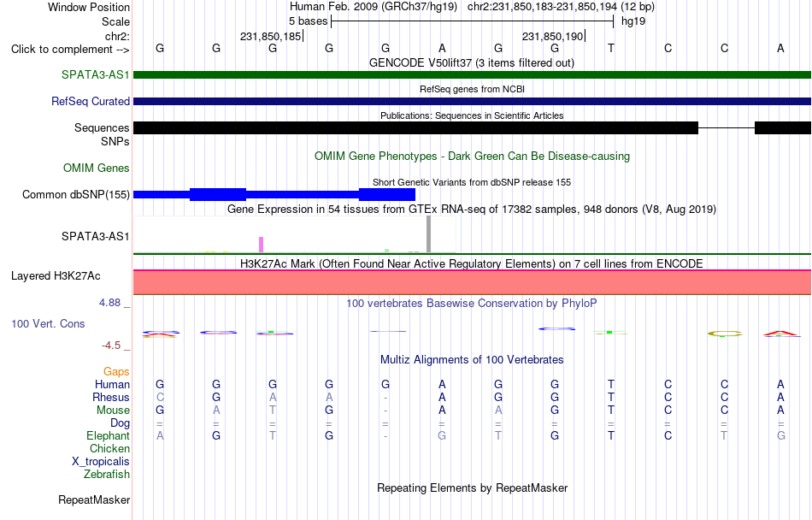The width and height of the screenshot is (812, 520).
Task: Click the short black Sequences block after the intron line
Action: pos(782,128)
